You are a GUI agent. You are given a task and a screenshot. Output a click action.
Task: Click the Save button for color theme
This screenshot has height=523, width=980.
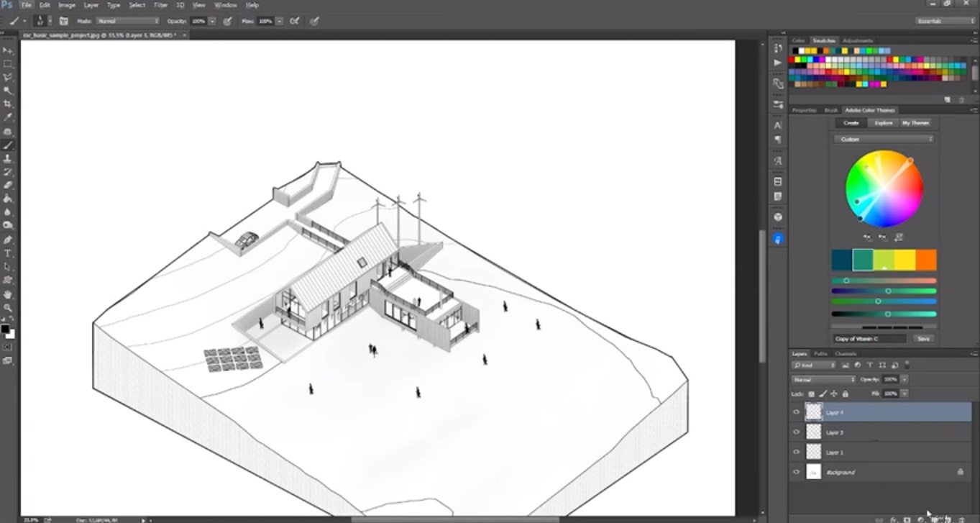[923, 338]
